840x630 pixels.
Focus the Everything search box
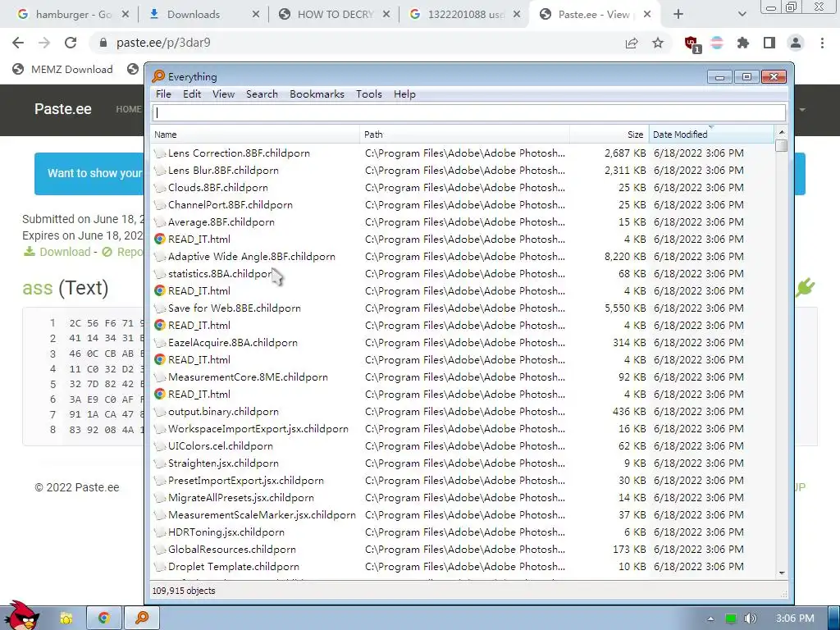469,112
